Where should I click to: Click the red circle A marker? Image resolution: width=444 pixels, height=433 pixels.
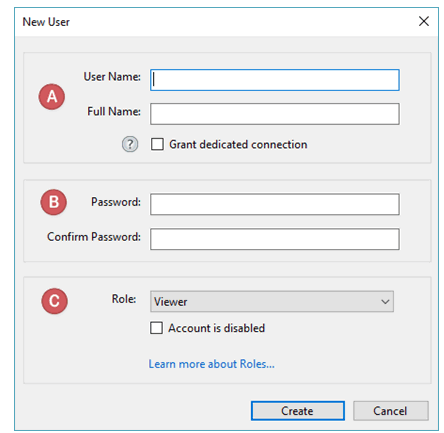click(x=52, y=97)
